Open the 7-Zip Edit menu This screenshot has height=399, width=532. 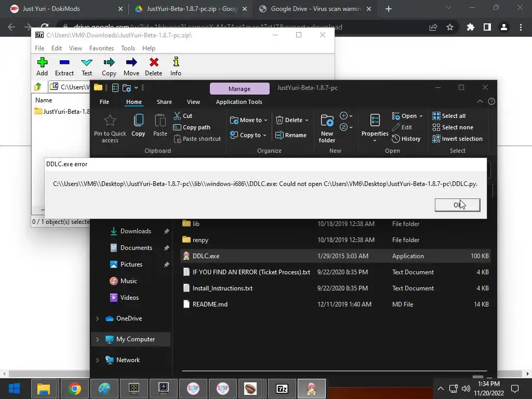56,48
